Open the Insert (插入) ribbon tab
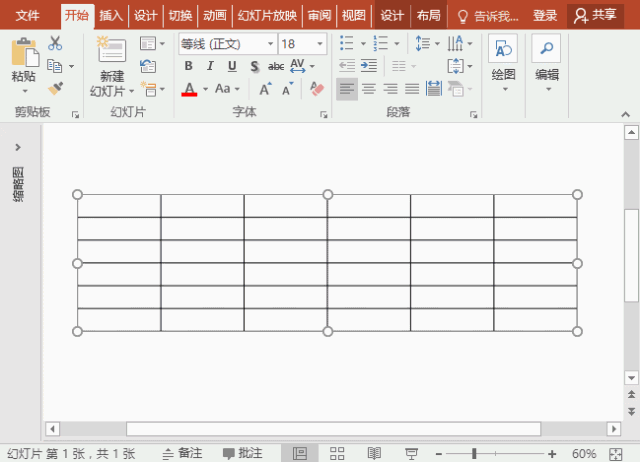The width and height of the screenshot is (640, 462). tap(111, 15)
